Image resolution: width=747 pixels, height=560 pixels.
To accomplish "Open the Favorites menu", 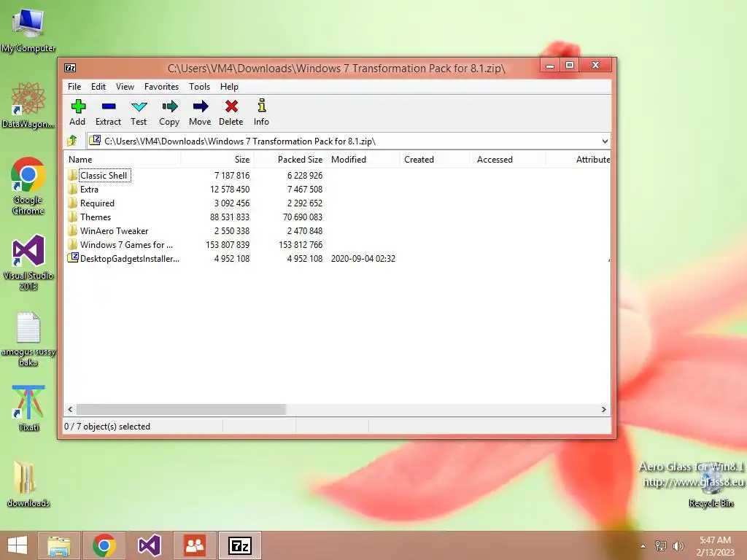I will point(161,87).
